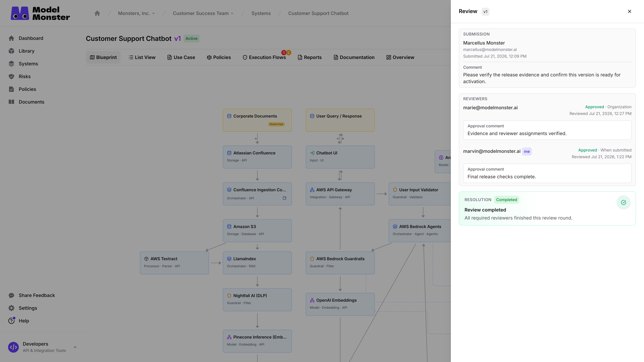Click the Developers code icon
644x362 pixels.
[x=14, y=347]
